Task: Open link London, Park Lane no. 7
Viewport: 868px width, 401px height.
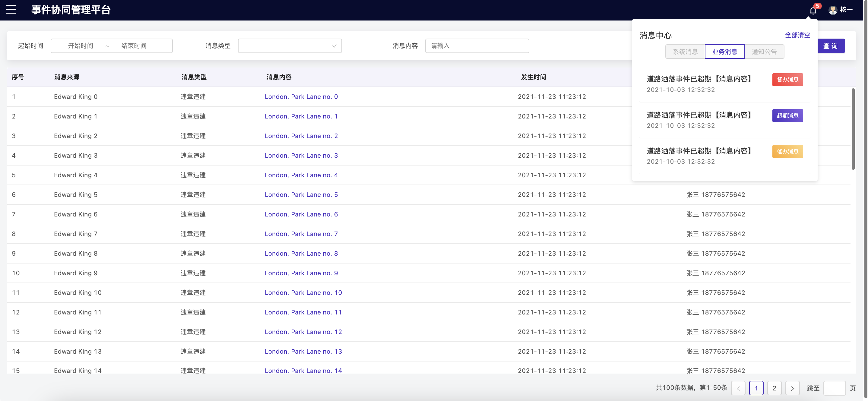Action: tap(301, 234)
